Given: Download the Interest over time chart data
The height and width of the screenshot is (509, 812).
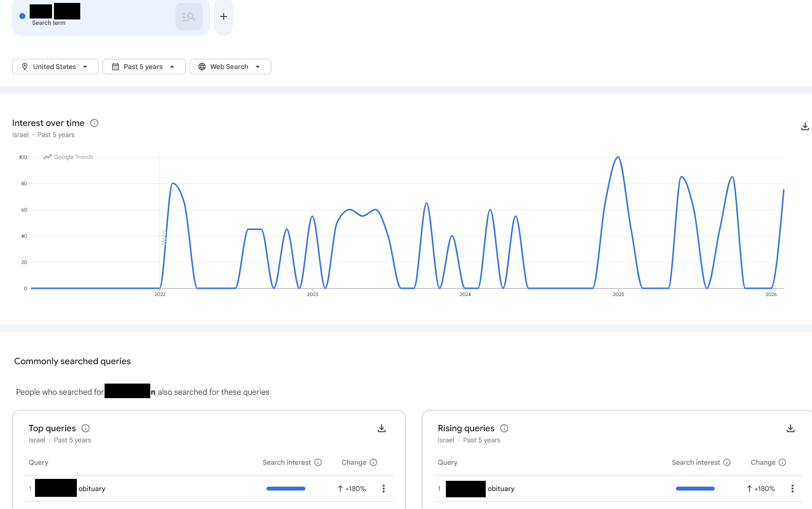Looking at the screenshot, I should point(805,126).
